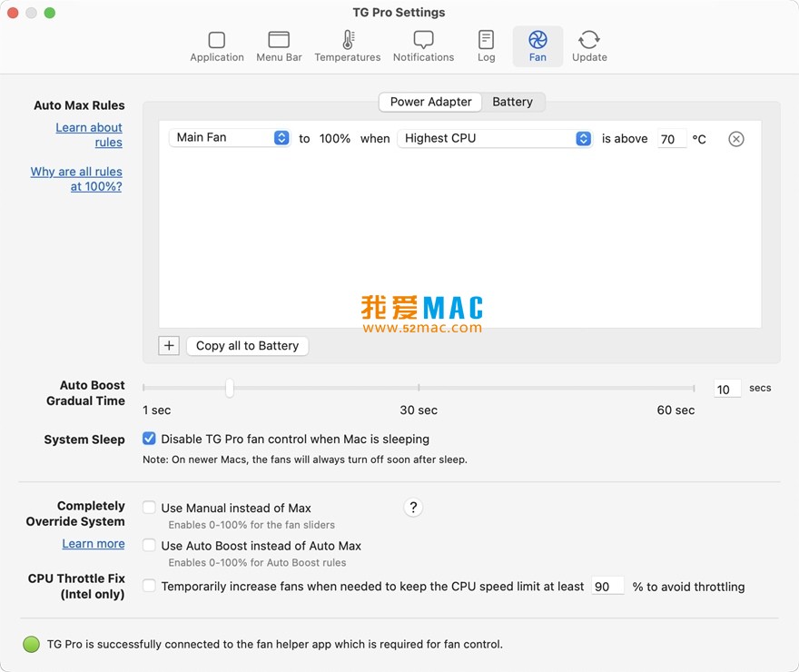This screenshot has width=799, height=672.
Task: Switch to Power Adapter rules tab
Action: pyautogui.click(x=430, y=102)
